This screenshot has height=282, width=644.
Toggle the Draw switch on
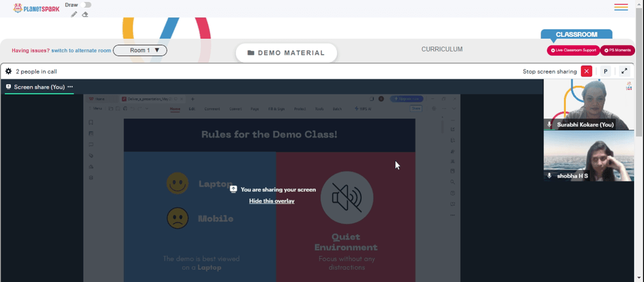[86, 5]
